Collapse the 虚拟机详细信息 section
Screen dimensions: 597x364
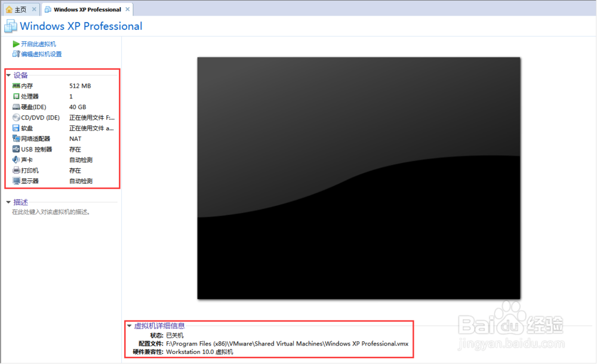(x=129, y=326)
